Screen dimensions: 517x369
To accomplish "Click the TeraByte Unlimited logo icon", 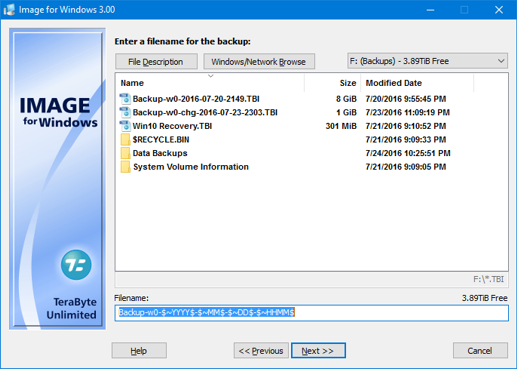I will pos(76,265).
